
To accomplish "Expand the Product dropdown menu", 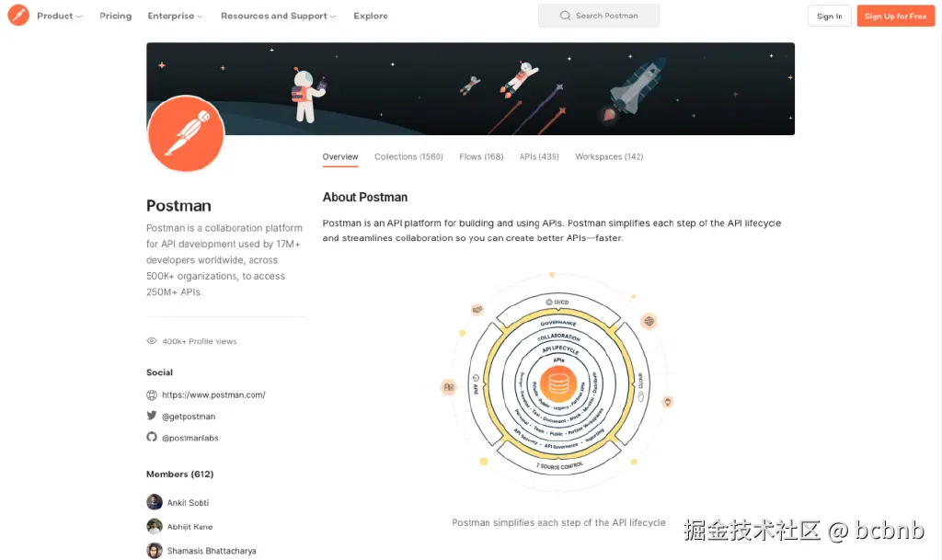I will tap(59, 16).
